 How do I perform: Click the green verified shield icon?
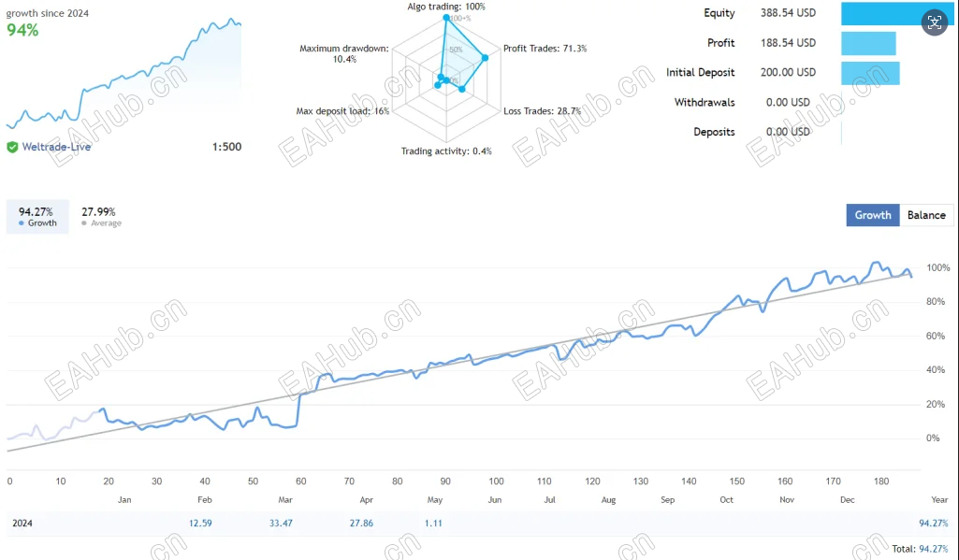[x=12, y=147]
